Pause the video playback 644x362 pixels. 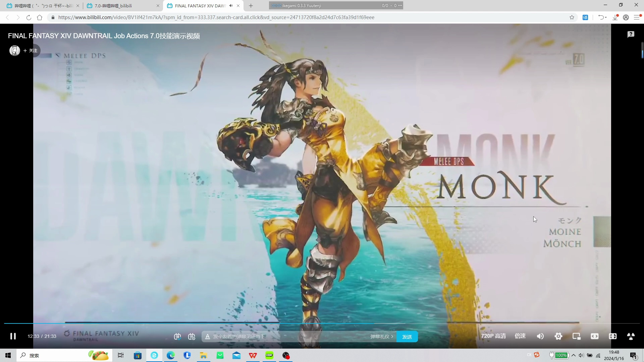13,336
